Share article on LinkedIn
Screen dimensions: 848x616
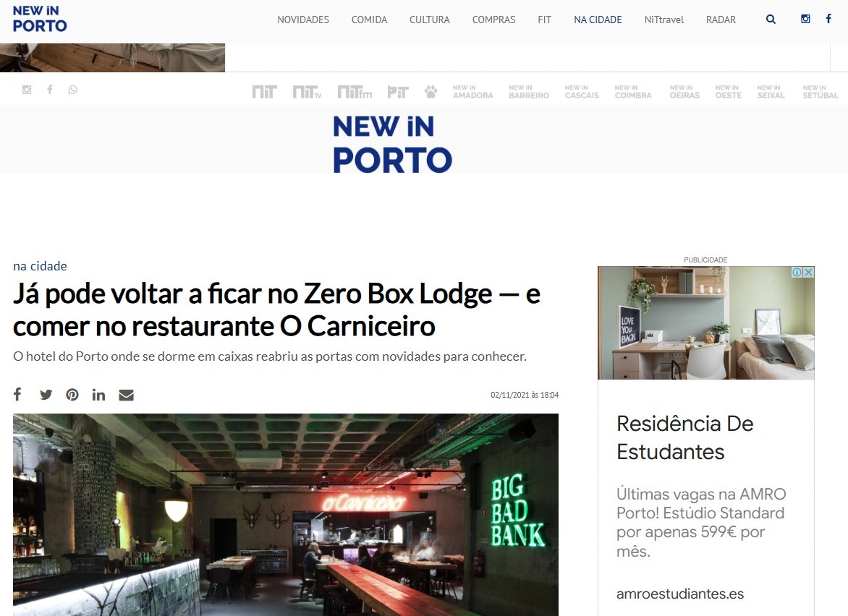coord(98,395)
